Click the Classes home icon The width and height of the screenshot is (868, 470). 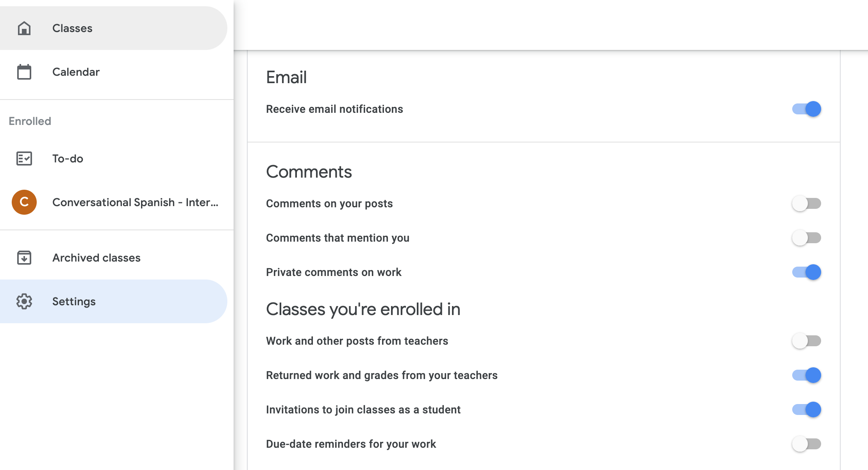[x=24, y=28]
